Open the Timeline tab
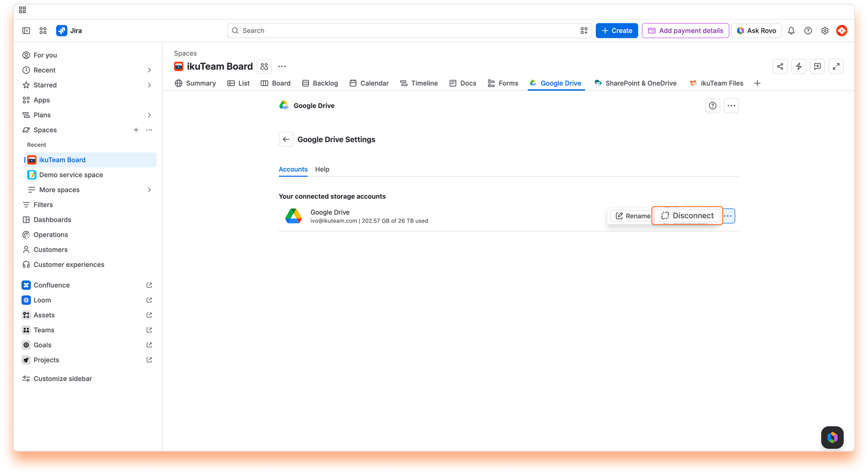The image size is (868, 474). (419, 83)
